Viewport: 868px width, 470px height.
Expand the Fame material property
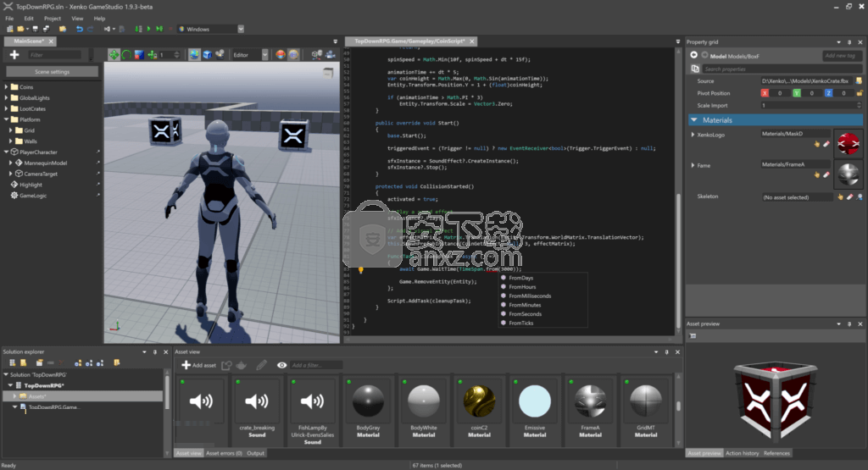(693, 165)
